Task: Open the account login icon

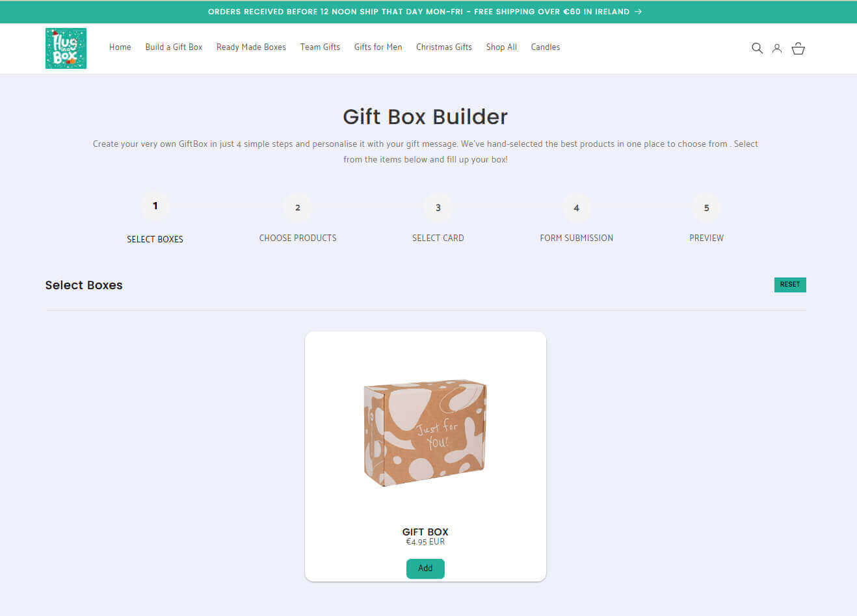Action: (777, 48)
